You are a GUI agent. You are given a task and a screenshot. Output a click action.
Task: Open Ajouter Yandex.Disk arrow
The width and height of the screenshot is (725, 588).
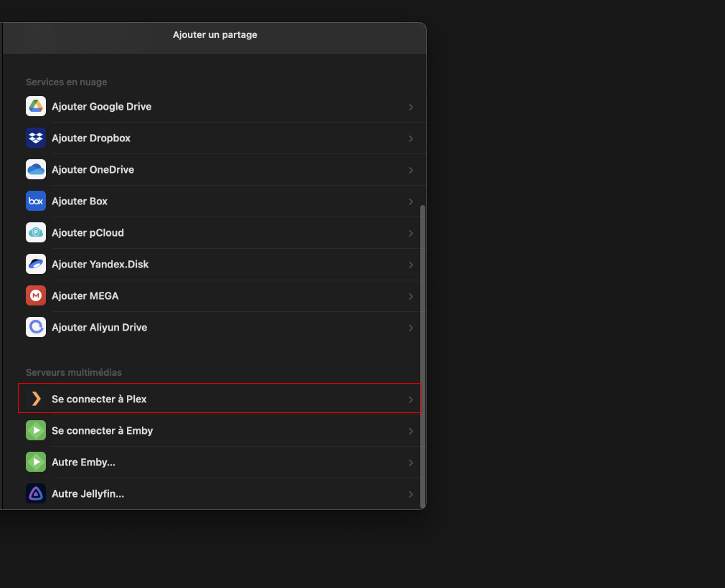(x=411, y=265)
